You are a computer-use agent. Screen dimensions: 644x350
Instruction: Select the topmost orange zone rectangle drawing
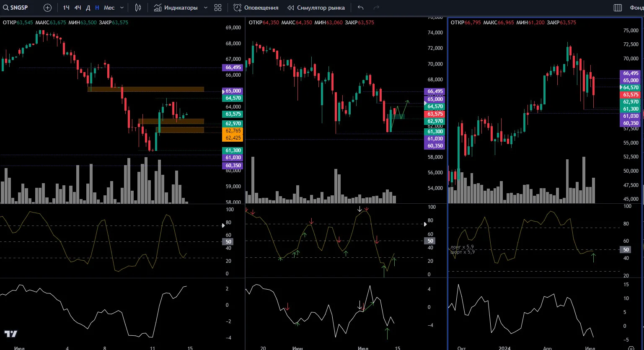click(146, 89)
